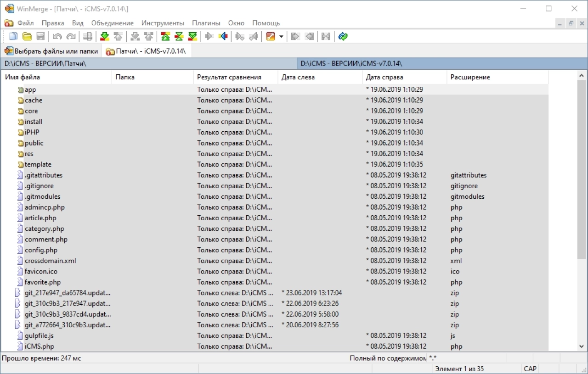Click Copy right and advance icon

coord(240,36)
